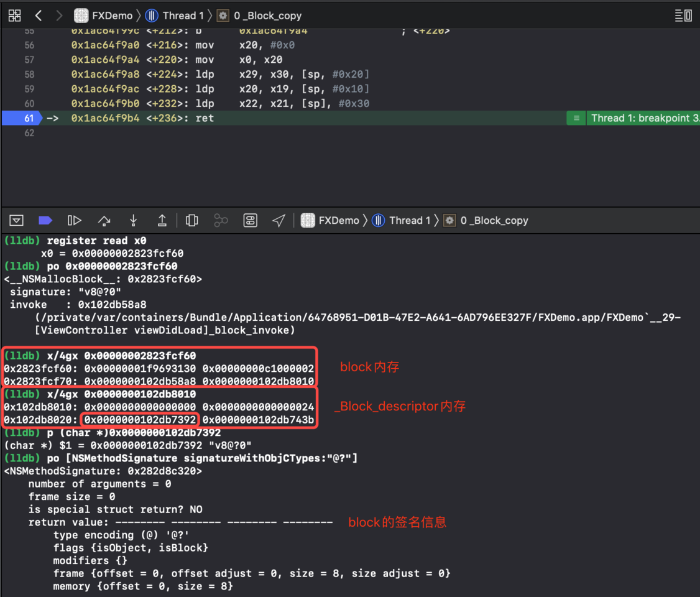
Task: Go back in editor history
Action: click(x=39, y=16)
